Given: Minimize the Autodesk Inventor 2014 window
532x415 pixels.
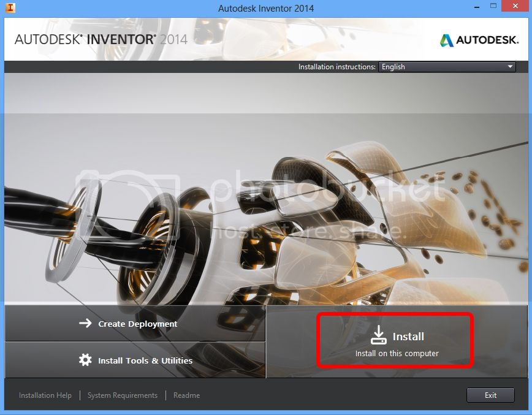Looking at the screenshot, I should [477, 7].
